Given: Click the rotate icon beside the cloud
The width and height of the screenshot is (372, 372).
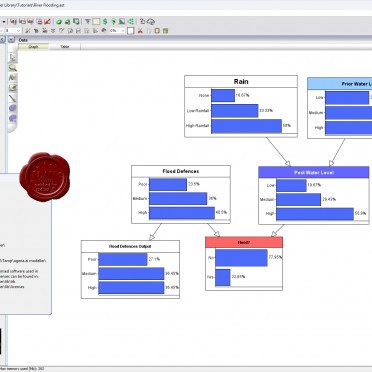Looking at the screenshot, I should [x=142, y=22].
